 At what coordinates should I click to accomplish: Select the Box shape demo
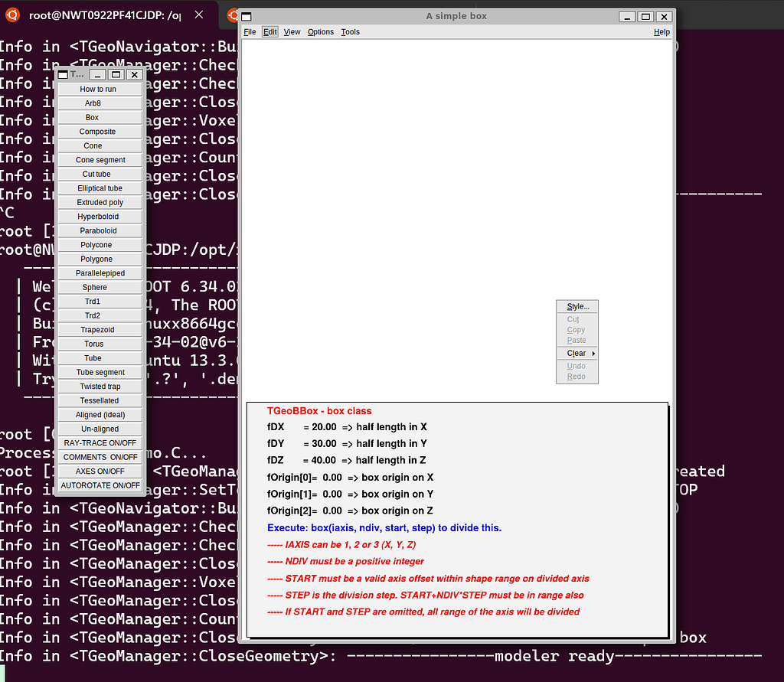(98, 117)
